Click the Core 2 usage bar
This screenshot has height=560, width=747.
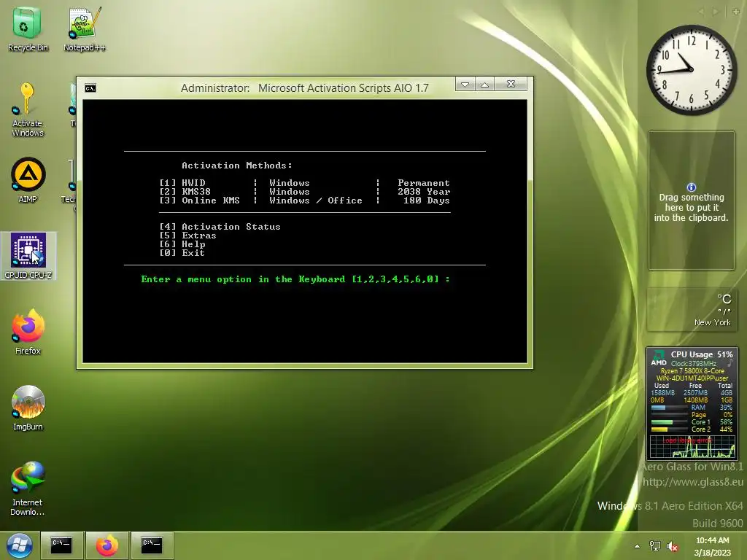(x=668, y=429)
